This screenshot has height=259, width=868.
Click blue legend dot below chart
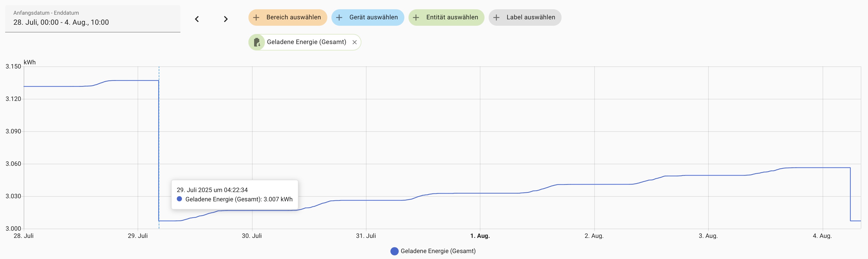(x=394, y=251)
